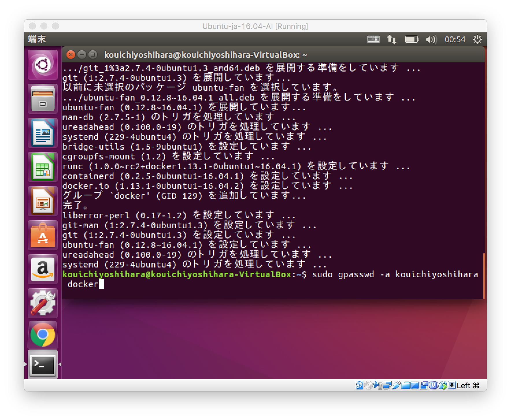This screenshot has width=511, height=420.
Task: Click the 完了。 output line
Action: [75, 205]
